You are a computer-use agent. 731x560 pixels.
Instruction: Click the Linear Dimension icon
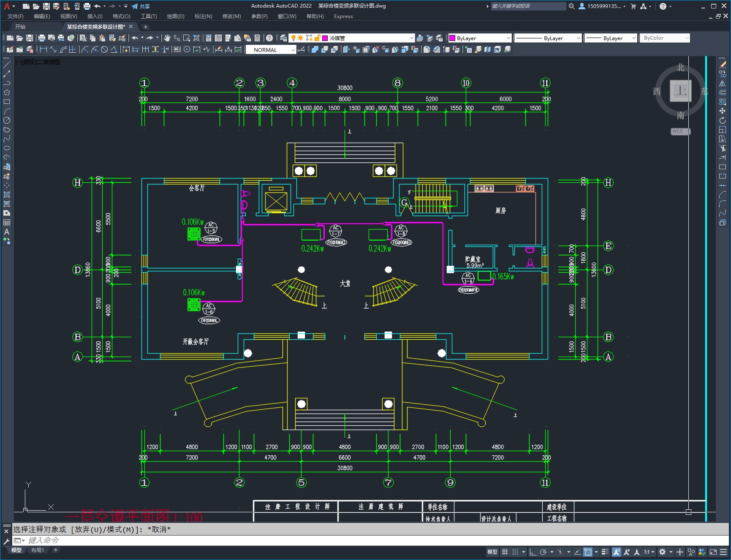coord(43,49)
